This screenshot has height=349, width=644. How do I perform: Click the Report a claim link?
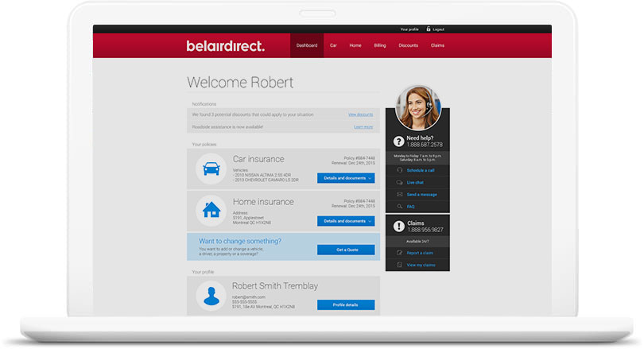[x=420, y=253]
